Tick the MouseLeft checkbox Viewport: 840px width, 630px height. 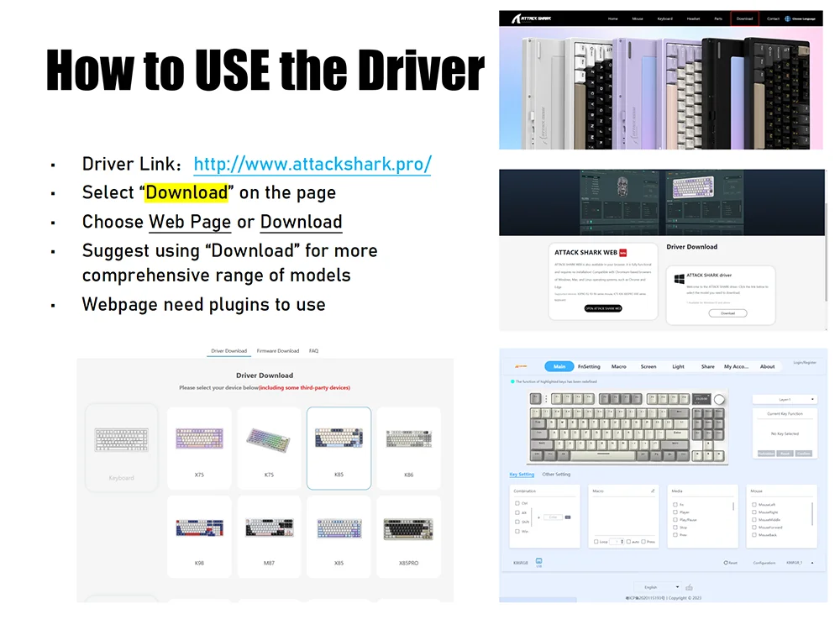(754, 504)
